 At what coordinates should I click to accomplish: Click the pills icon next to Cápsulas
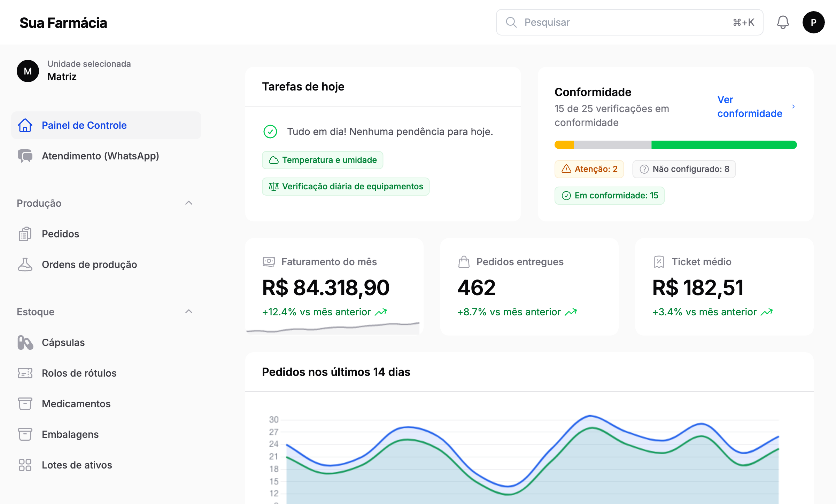(25, 342)
